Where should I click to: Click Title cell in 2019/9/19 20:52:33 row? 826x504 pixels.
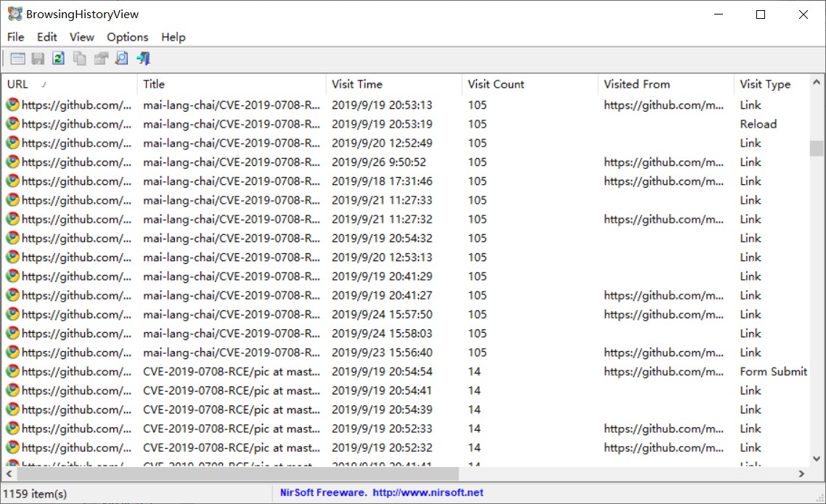coord(232,429)
